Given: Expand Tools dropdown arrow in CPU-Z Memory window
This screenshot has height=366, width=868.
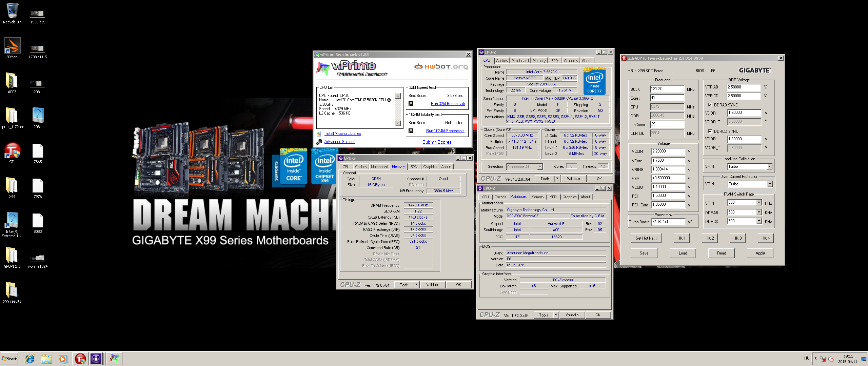Looking at the screenshot, I should (x=416, y=285).
